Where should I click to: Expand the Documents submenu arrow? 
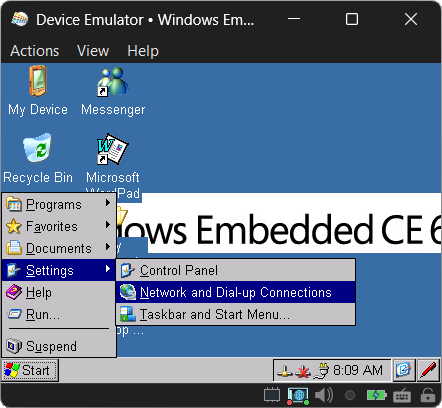pyautogui.click(x=108, y=247)
